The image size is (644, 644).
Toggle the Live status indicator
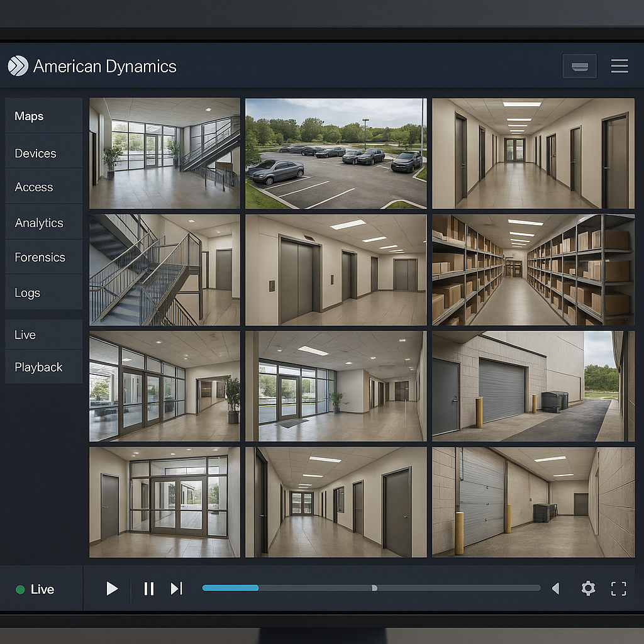point(20,589)
